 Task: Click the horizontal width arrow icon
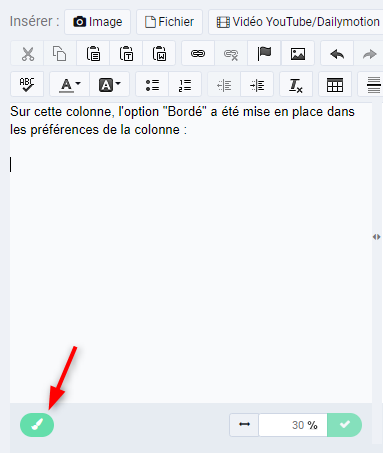point(244,424)
